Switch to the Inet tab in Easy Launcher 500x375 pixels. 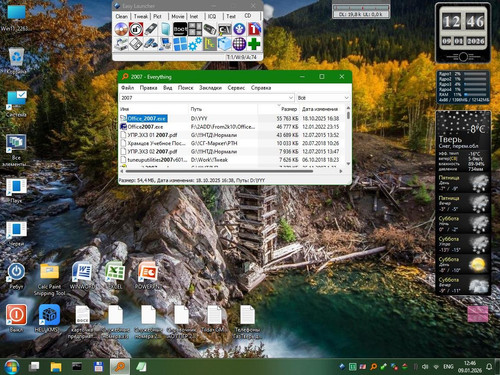click(194, 16)
